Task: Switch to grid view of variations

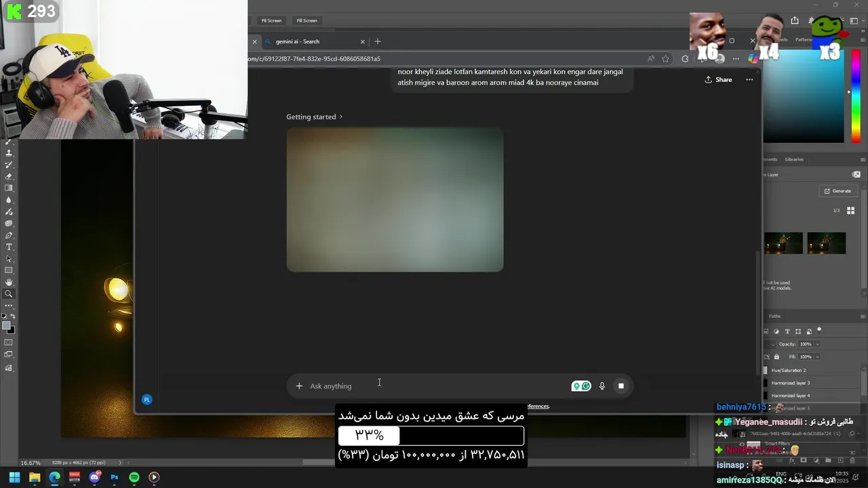Action: [x=850, y=211]
